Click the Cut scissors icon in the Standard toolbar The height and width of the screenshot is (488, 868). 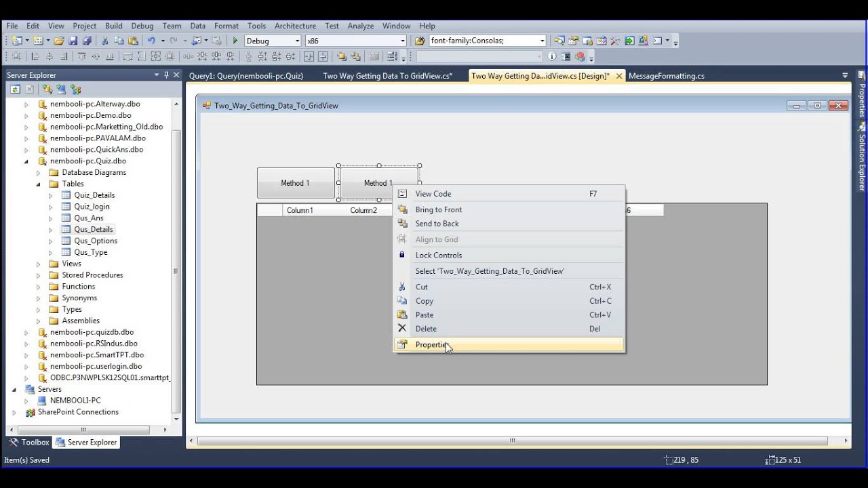[105, 41]
